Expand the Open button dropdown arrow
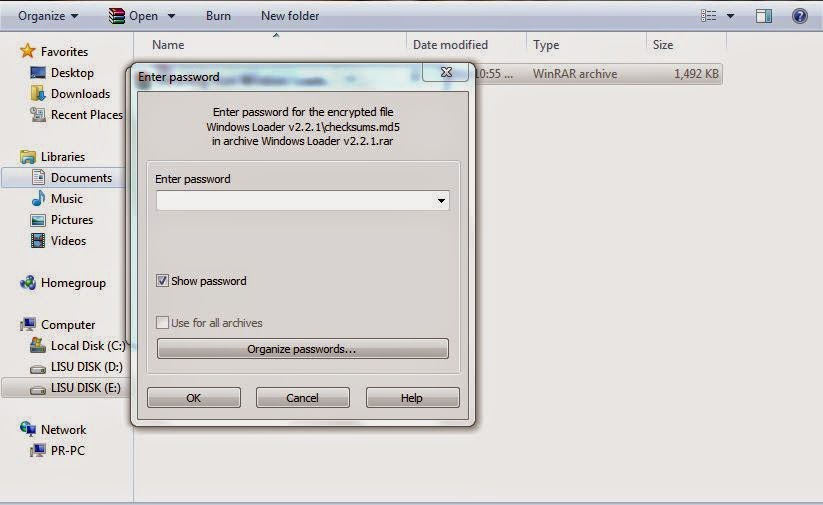Image resolution: width=823 pixels, height=505 pixels. [171, 16]
